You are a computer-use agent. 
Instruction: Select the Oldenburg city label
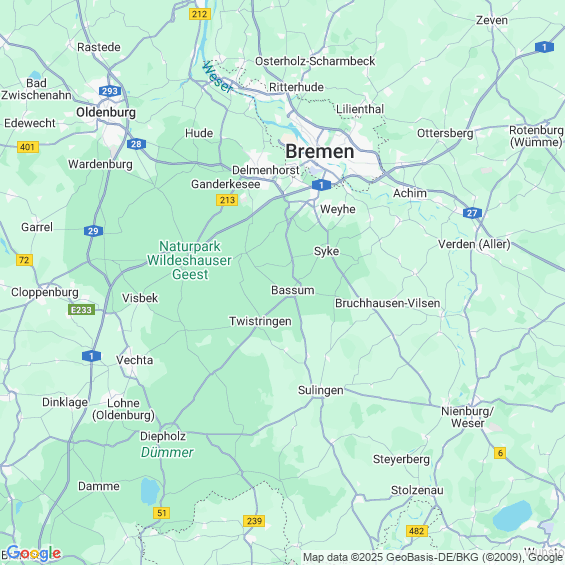(x=106, y=112)
